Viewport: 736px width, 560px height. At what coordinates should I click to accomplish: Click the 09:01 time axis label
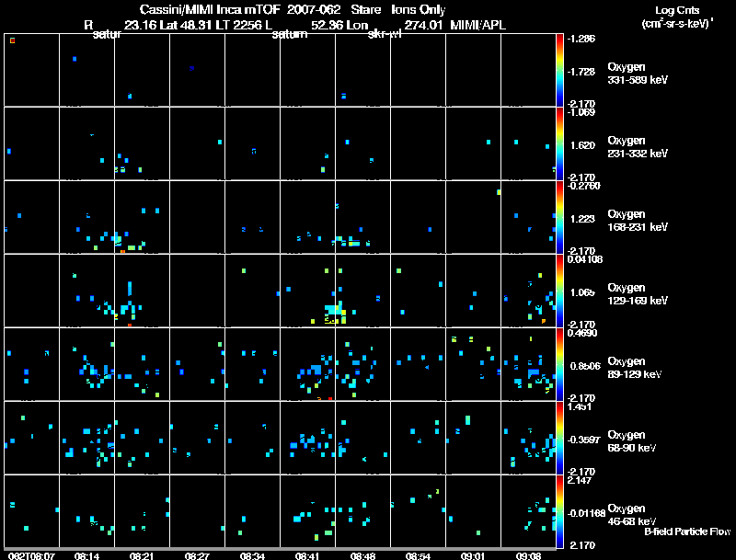click(473, 556)
